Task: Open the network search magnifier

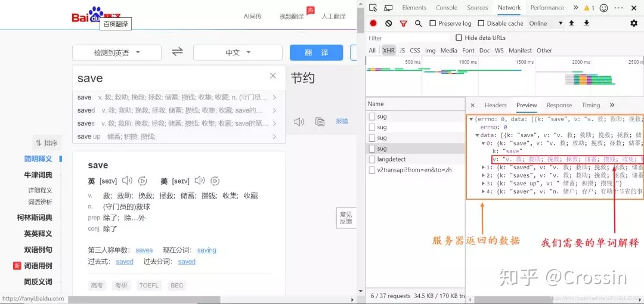Action: point(418,23)
